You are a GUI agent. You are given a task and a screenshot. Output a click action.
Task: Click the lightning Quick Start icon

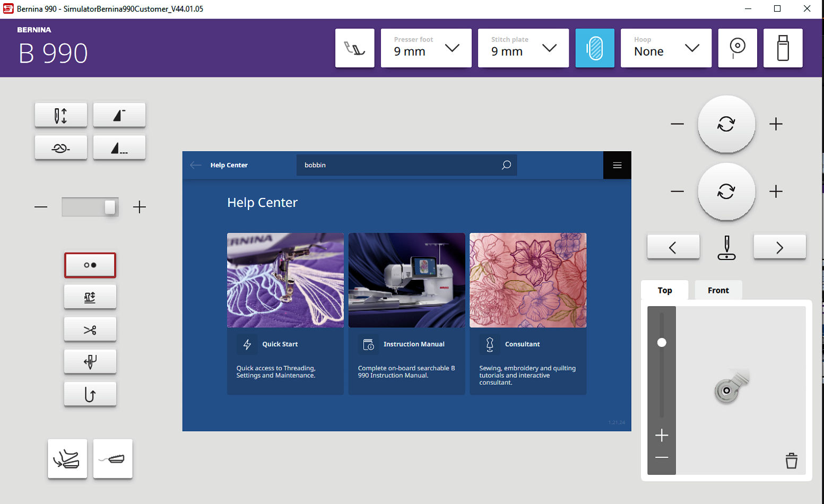coord(247,344)
